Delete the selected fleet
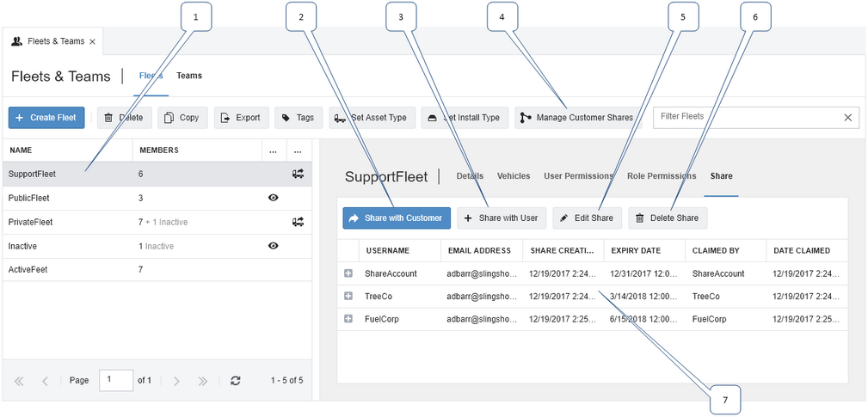Image resolution: width=868 pixels, height=417 pixels. click(x=124, y=118)
